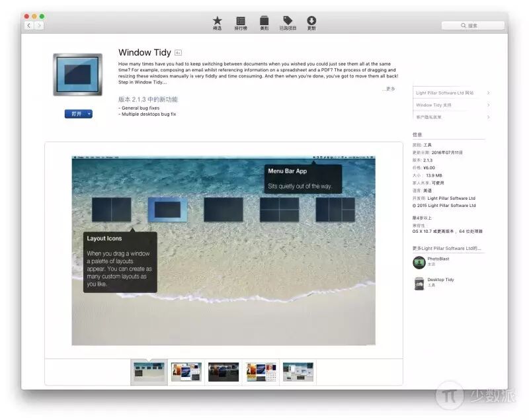Open Desktop Tidy app icon

(x=419, y=283)
